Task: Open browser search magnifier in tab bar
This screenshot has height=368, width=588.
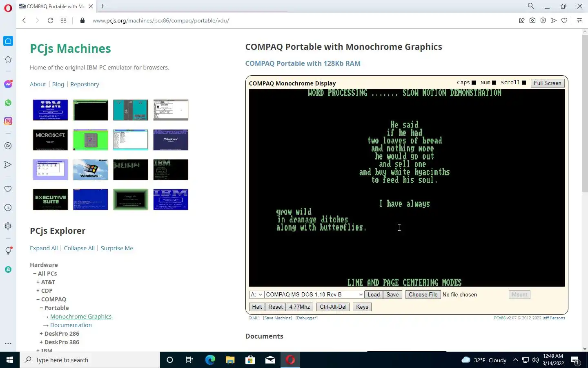Action: (531, 6)
